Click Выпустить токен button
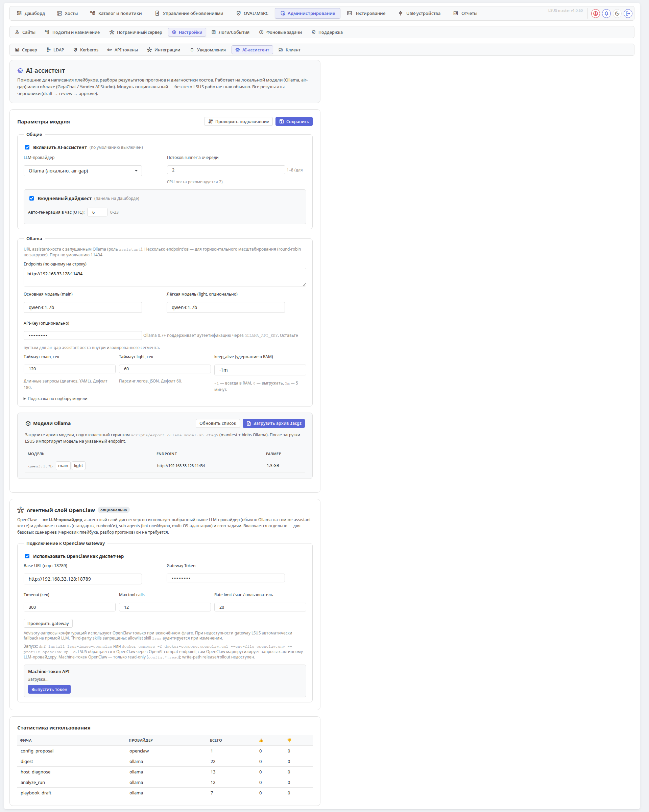This screenshot has height=812, width=649. (49, 689)
